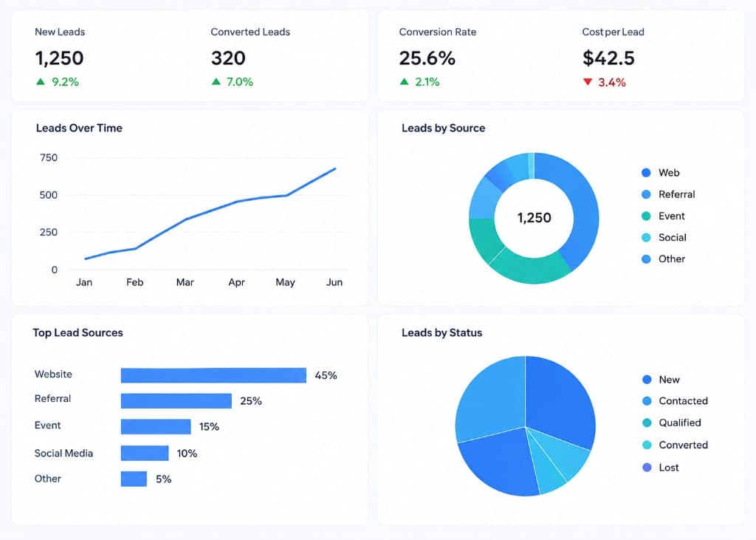Click the Lost legend color dot
The width and height of the screenshot is (756, 540).
tap(647, 468)
